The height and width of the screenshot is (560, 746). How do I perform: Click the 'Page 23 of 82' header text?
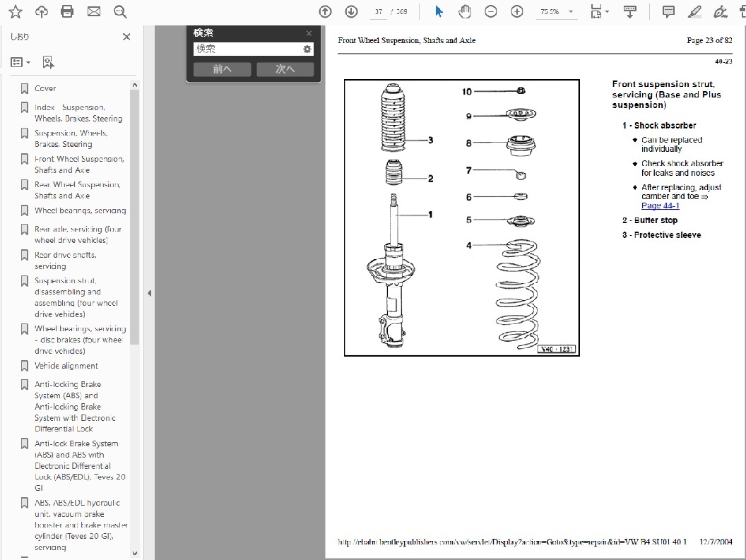[709, 40]
